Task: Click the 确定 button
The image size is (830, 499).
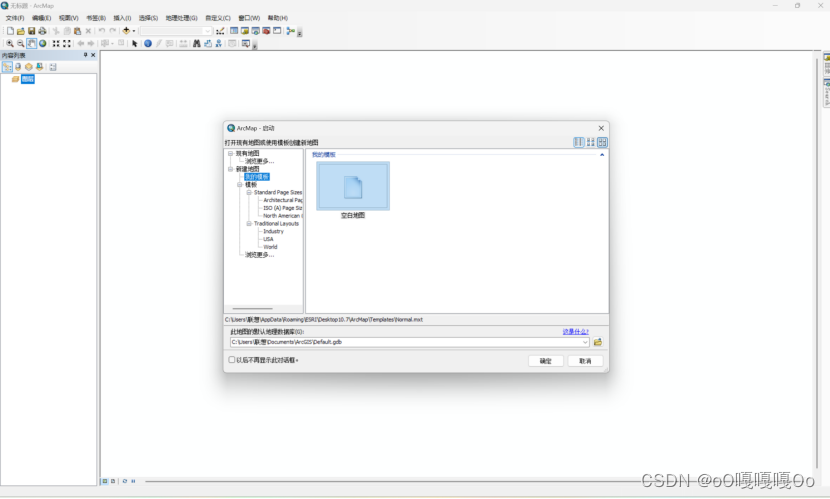Action: pos(546,361)
